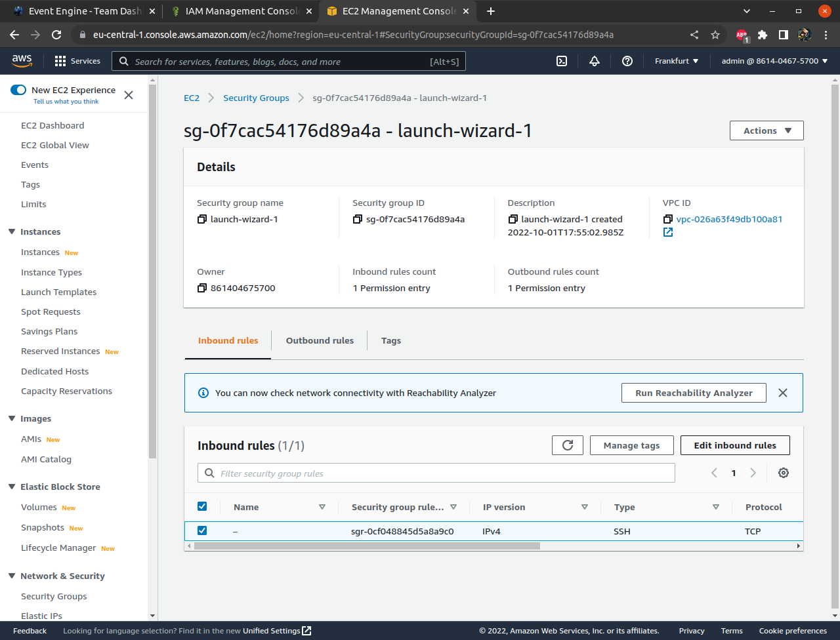Open the help question mark icon
This screenshot has width=840, height=640.
[627, 61]
